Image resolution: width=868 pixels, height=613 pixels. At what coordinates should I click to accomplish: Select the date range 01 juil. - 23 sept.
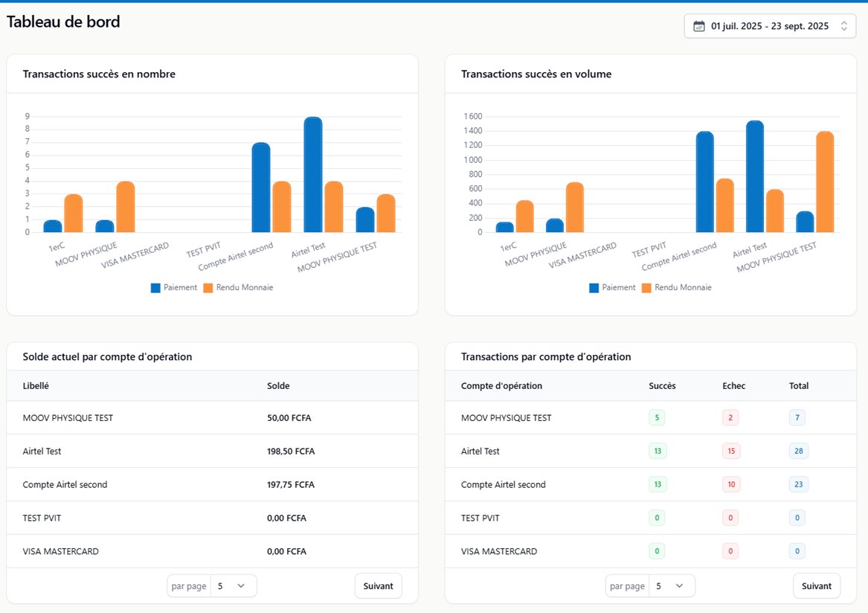(766, 25)
